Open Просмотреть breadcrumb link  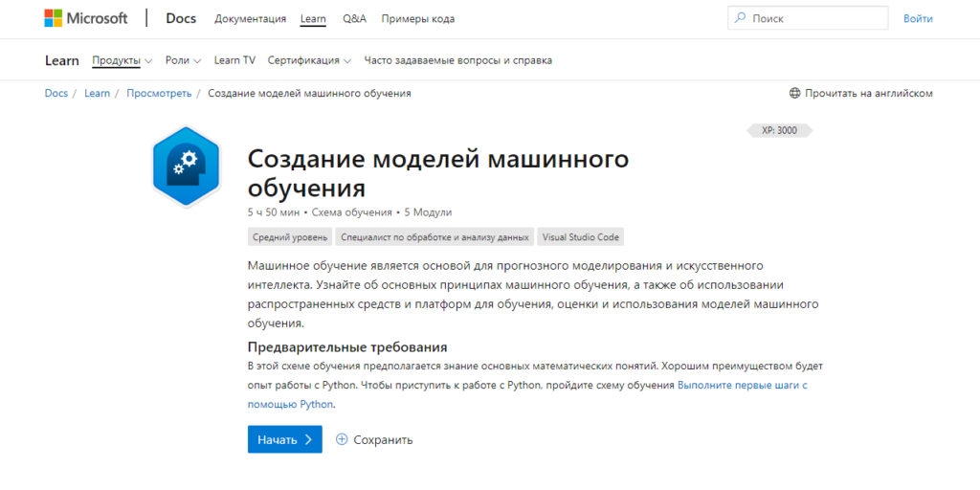pos(159,94)
